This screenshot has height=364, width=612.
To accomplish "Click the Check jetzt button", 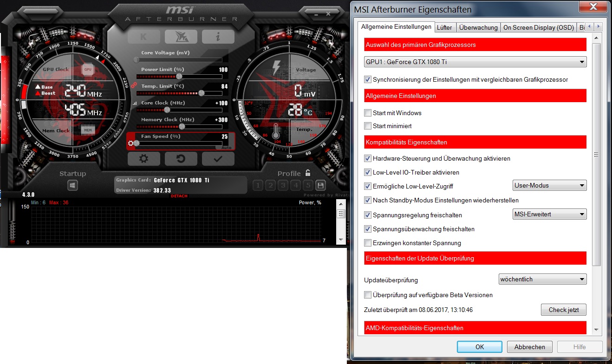I will coord(564,310).
